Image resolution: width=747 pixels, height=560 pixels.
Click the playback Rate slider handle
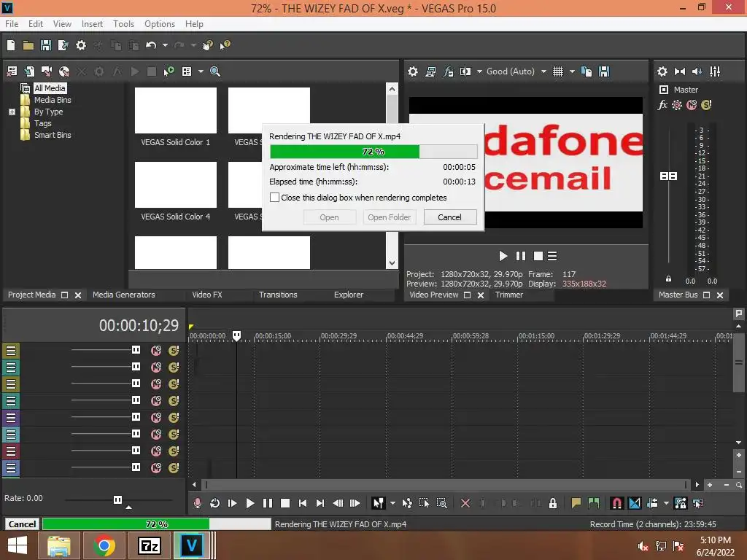coord(117,499)
